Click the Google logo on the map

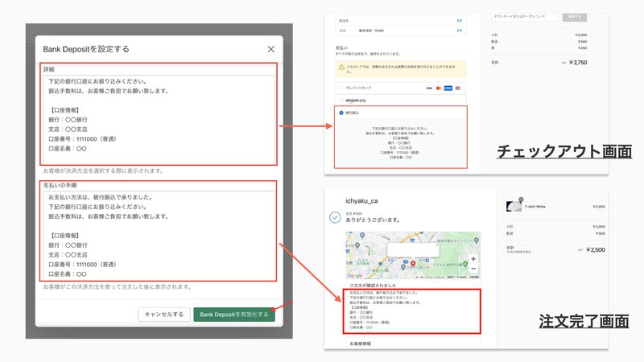point(355,276)
